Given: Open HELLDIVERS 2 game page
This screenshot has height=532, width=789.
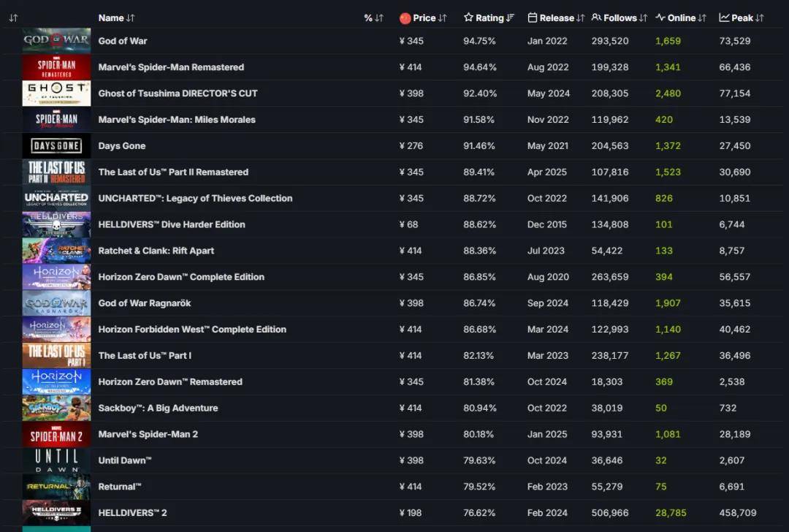Looking at the screenshot, I should coord(132,513).
